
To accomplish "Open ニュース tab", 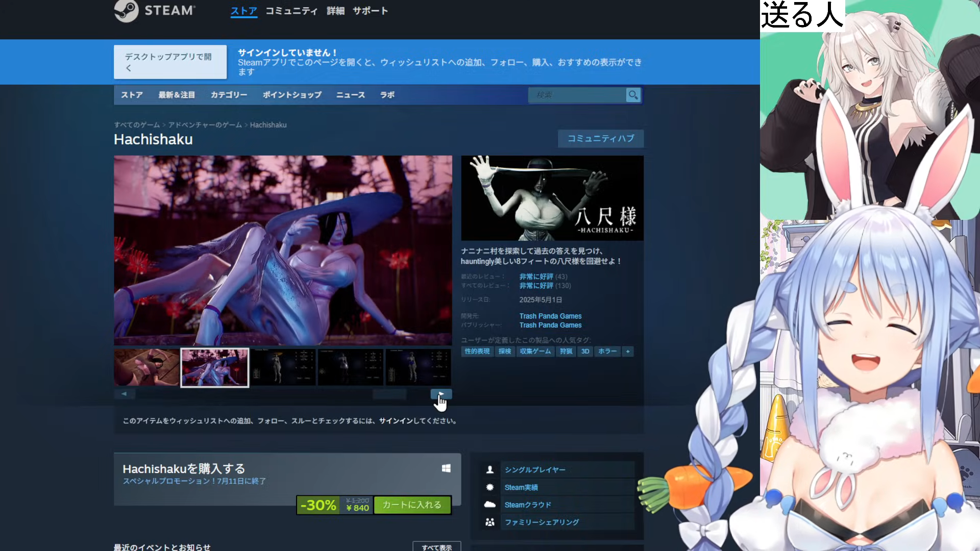I will tap(350, 95).
